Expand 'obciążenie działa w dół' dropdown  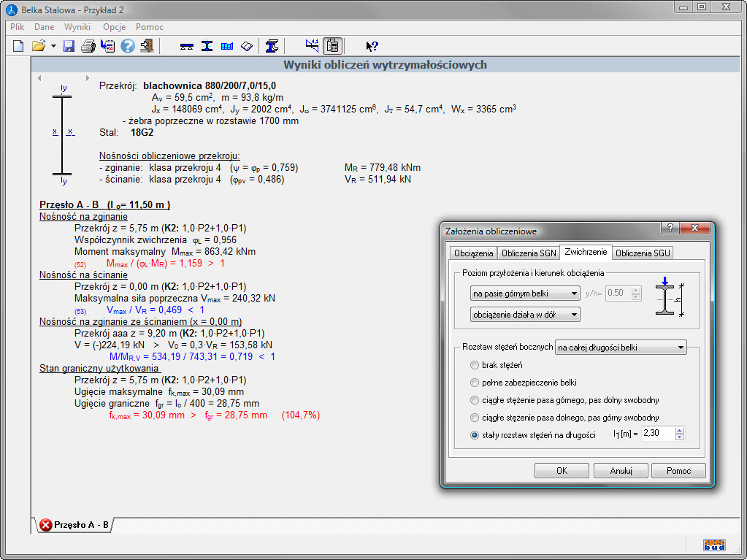point(525,315)
